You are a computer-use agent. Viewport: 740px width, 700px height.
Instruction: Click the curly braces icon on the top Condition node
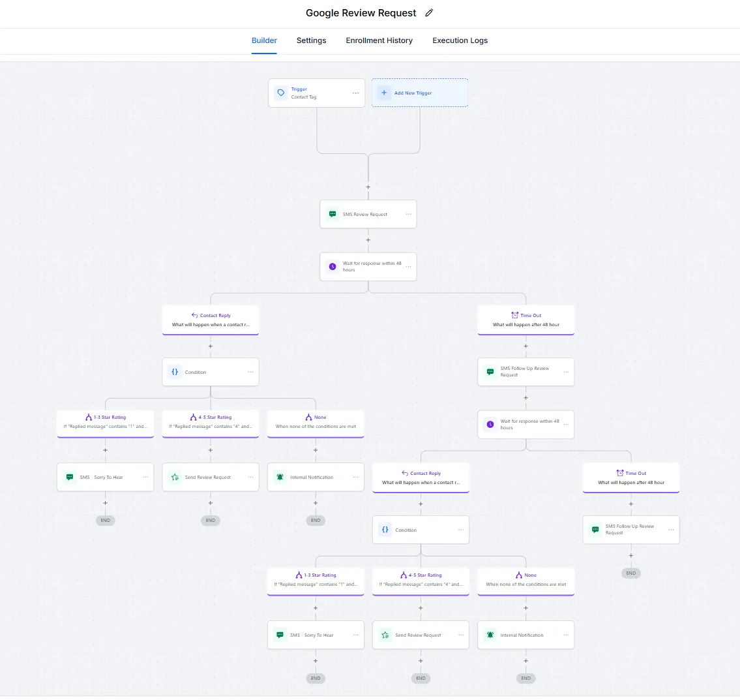pyautogui.click(x=175, y=372)
